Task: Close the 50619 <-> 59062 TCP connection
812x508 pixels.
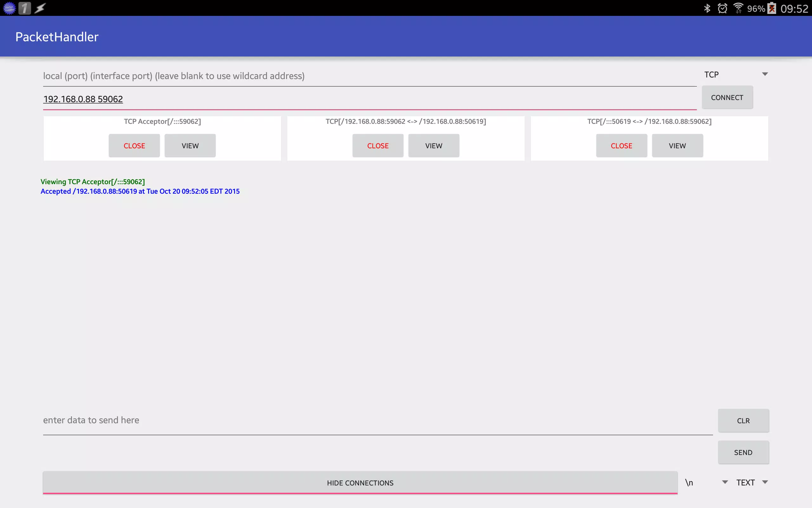Action: tap(621, 146)
